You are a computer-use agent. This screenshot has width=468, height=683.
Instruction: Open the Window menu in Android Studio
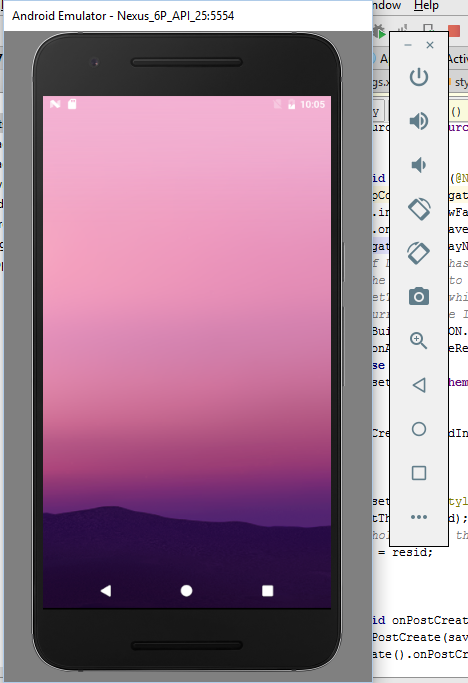(387, 5)
